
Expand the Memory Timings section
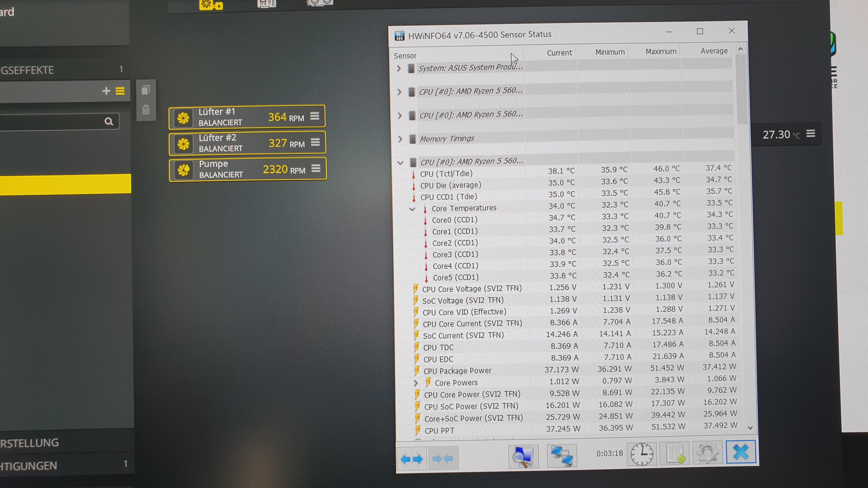tap(400, 139)
